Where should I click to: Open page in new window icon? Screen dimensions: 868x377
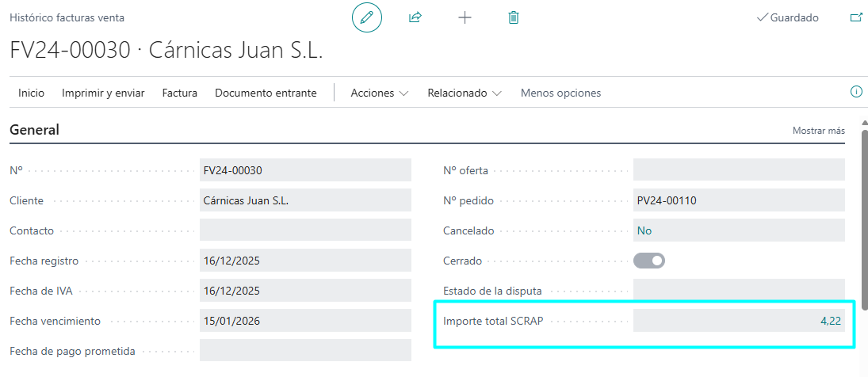(x=856, y=17)
